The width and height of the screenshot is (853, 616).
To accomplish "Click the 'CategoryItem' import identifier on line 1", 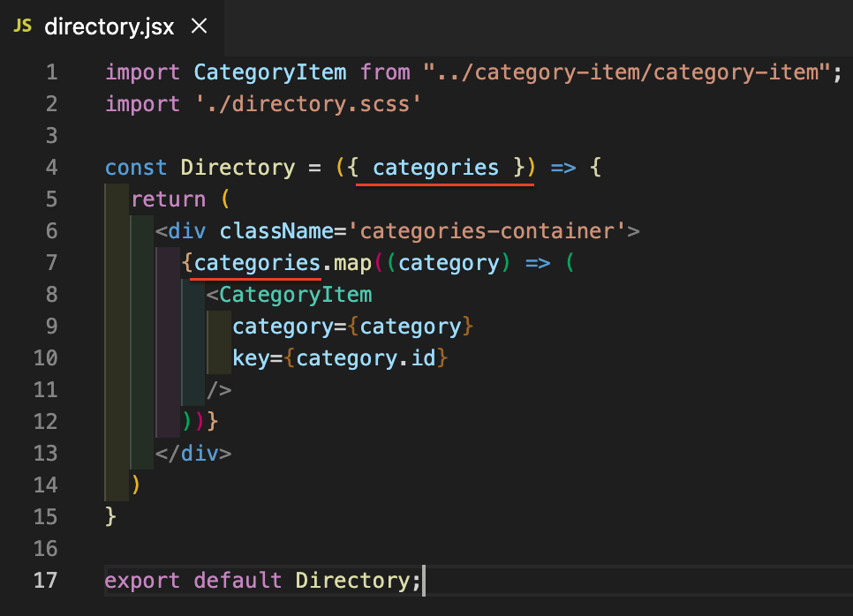I will click(x=270, y=72).
